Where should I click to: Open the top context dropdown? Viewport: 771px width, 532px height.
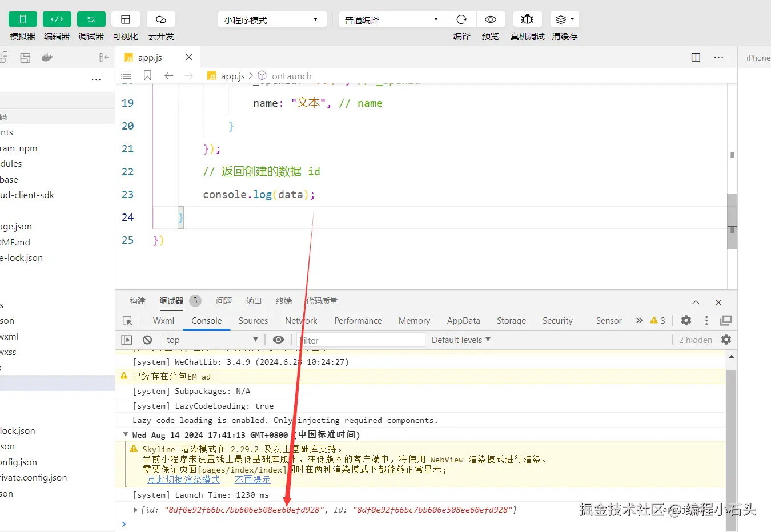click(x=212, y=340)
